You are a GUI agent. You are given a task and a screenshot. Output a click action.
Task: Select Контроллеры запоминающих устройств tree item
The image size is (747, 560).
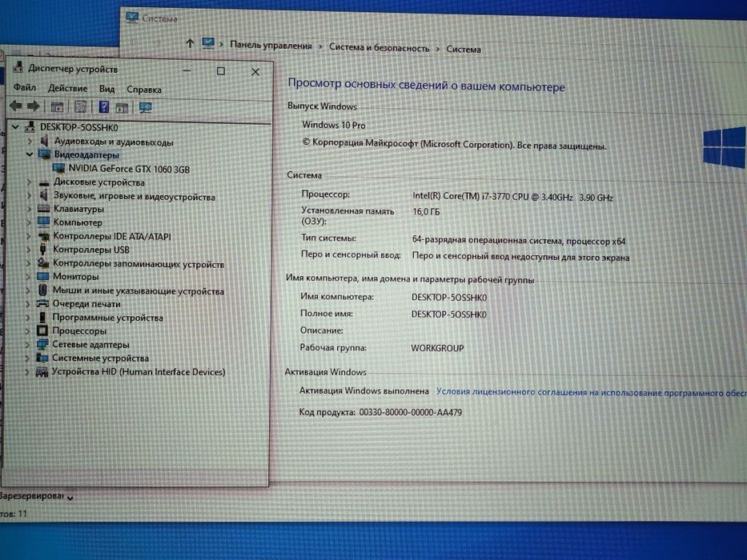(x=139, y=263)
